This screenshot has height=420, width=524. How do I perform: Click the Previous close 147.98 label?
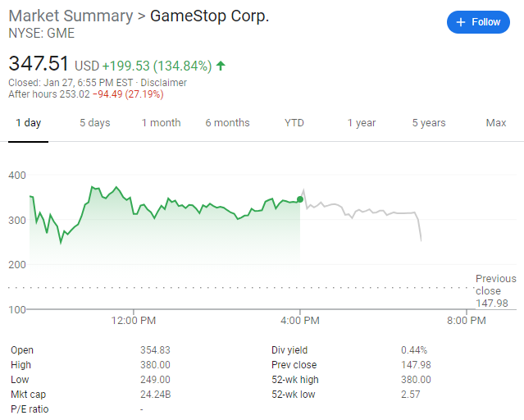pyautogui.click(x=495, y=291)
